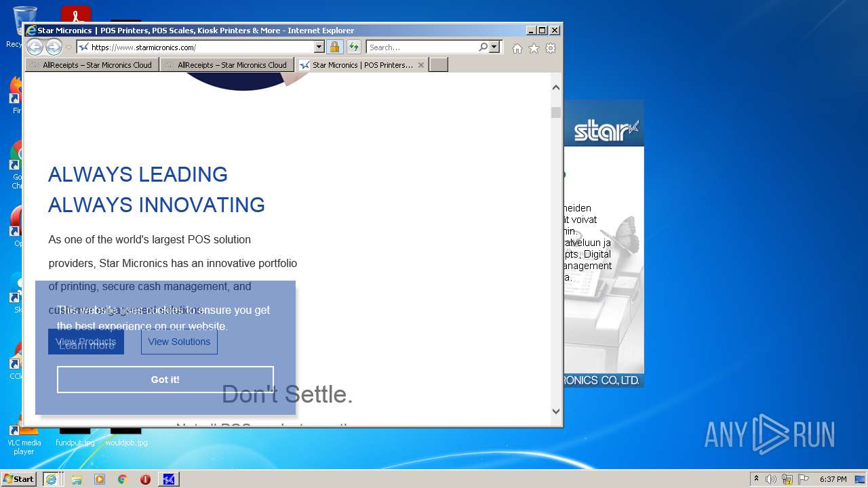The width and height of the screenshot is (868, 488).
Task: Open the Tools gear icon
Action: click(551, 48)
